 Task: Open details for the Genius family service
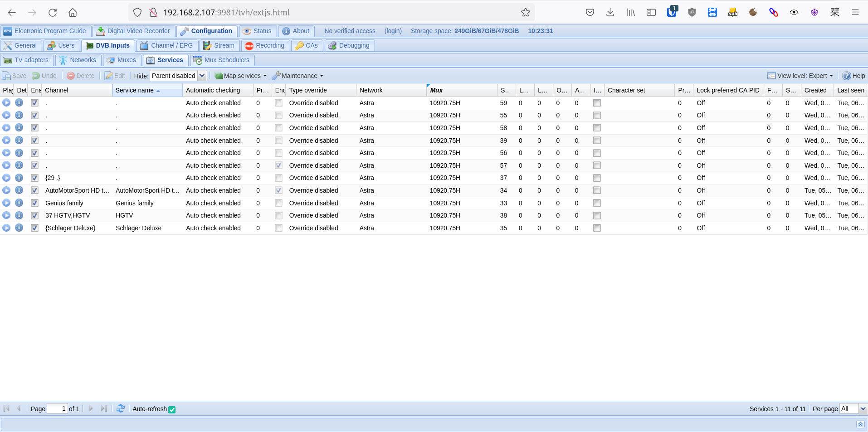19,203
